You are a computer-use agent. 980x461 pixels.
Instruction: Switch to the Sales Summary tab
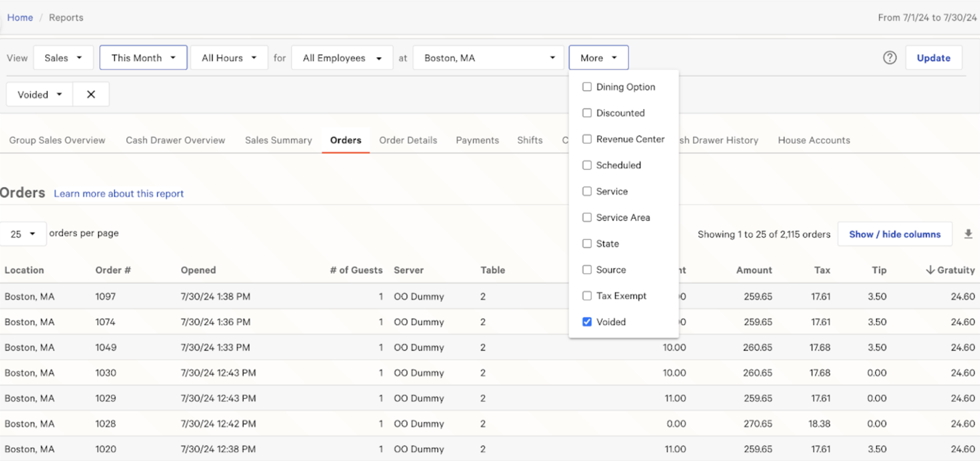[x=278, y=140]
